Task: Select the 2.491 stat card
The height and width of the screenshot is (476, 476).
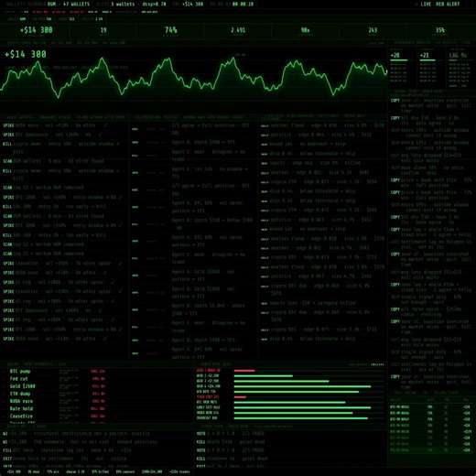Action: [x=238, y=31]
